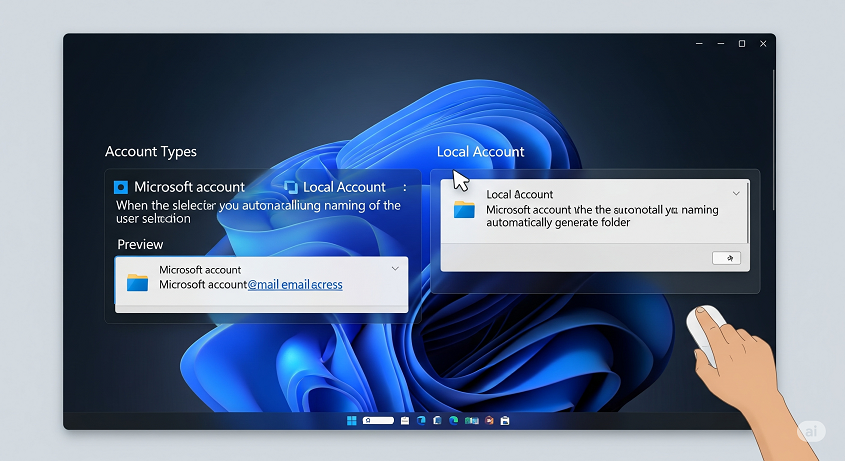Click the folder icon in Local Account card
Screen dimensions: 845x461
coord(464,209)
